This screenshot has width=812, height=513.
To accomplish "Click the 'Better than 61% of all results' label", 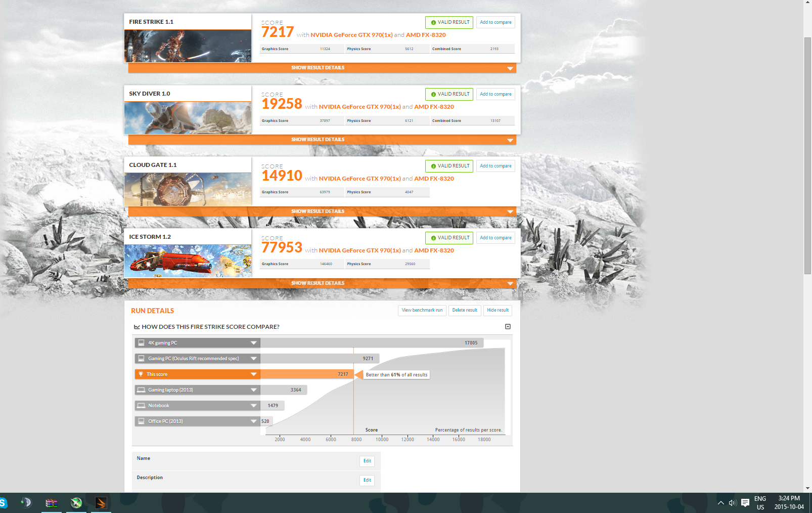I will pos(396,375).
